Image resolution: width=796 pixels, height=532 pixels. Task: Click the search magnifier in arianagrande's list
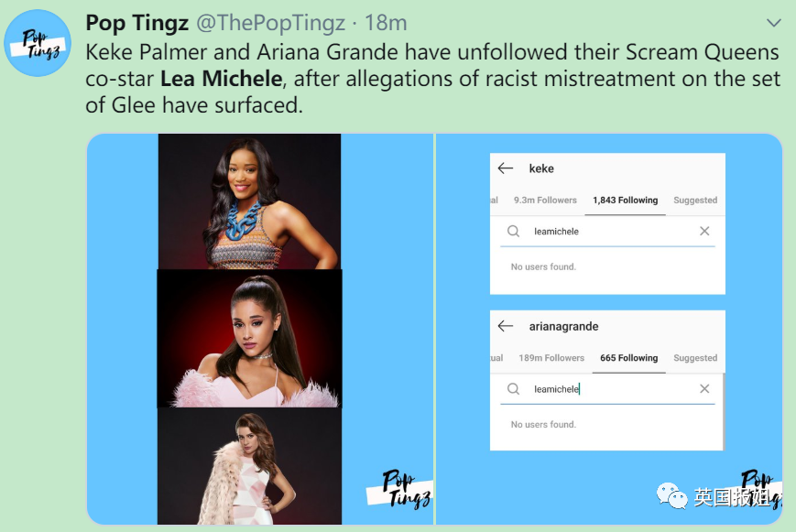point(513,389)
